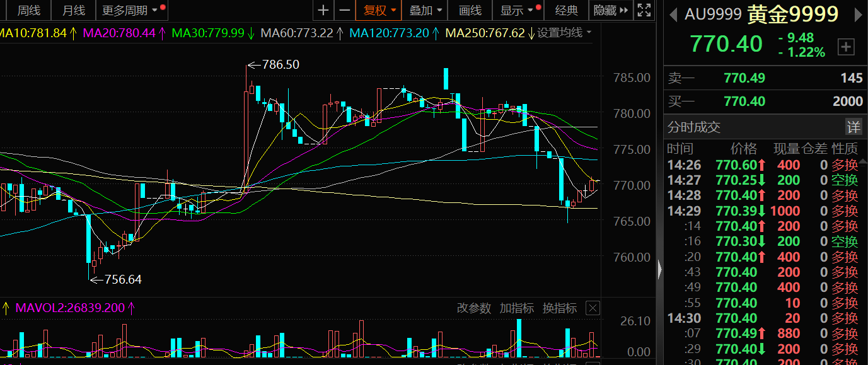Click 黄金9999 instrument name
Image resolution: width=868 pixels, height=365 pixels.
coord(793,14)
